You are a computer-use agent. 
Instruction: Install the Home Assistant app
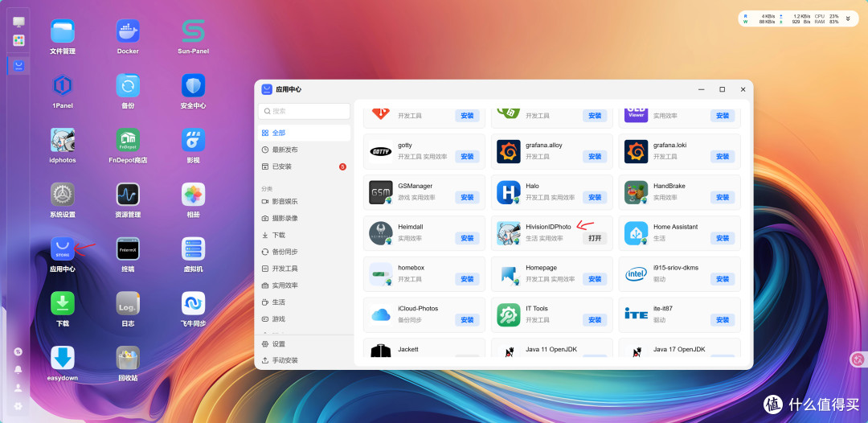tap(723, 238)
